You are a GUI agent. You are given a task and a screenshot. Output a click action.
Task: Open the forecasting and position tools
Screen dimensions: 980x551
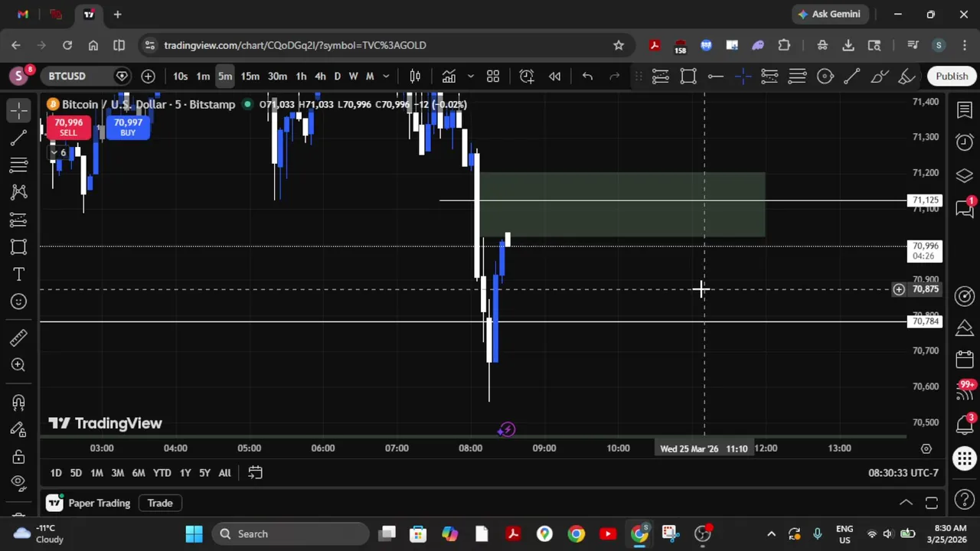click(x=19, y=220)
